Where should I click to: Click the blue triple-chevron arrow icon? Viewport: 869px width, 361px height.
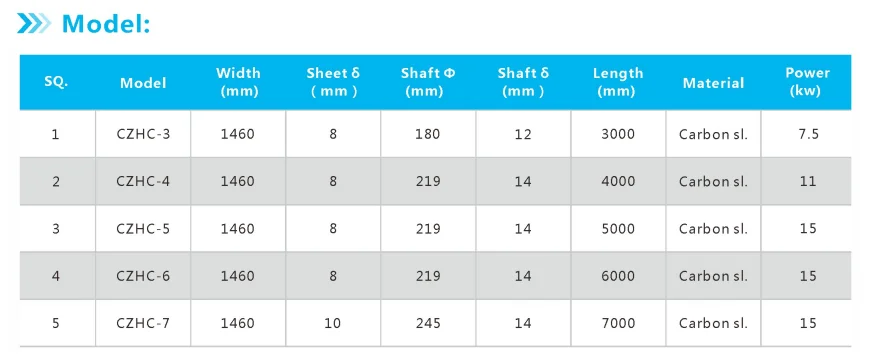33,24
